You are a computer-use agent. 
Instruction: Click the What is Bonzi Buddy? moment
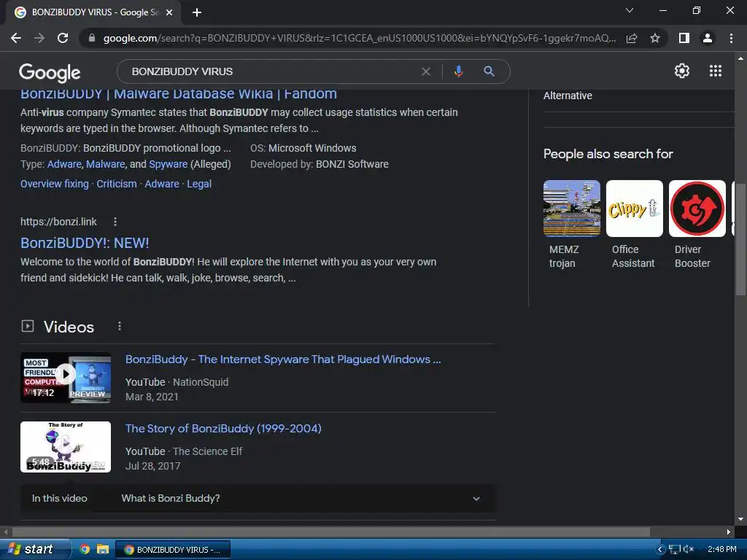[171, 499]
